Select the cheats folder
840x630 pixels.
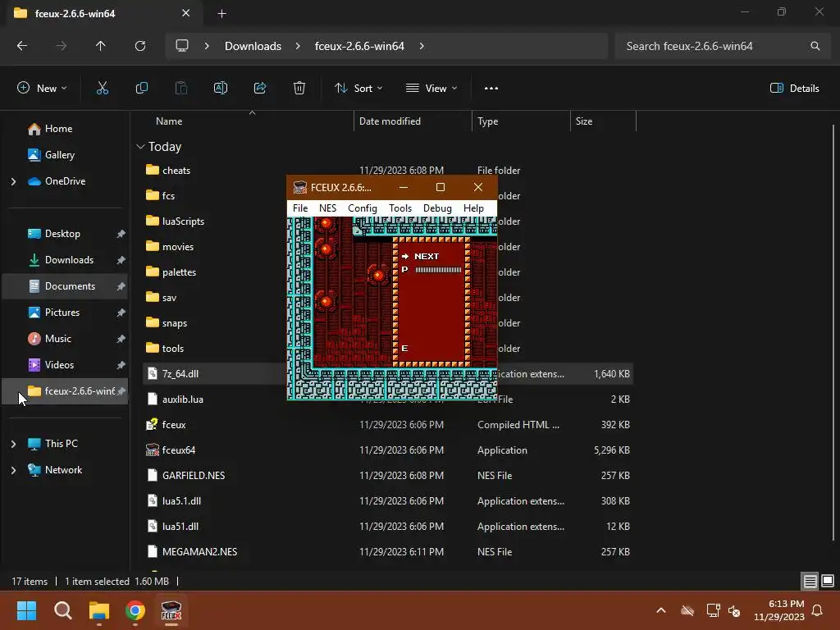click(x=176, y=171)
